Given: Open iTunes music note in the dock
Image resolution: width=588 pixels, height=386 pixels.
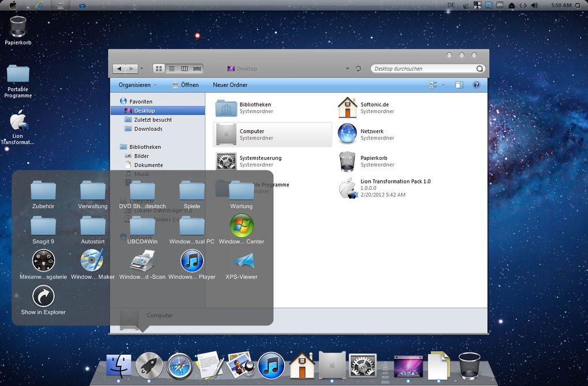Looking at the screenshot, I should tap(271, 366).
